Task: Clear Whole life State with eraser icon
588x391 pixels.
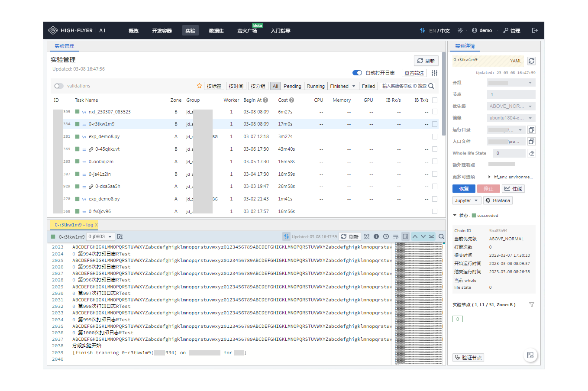Action: pyautogui.click(x=532, y=153)
